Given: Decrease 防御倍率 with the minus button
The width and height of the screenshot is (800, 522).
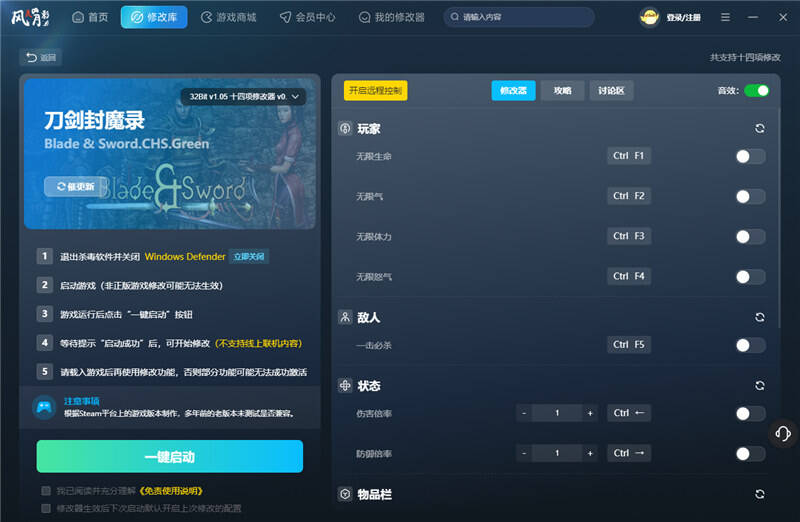Looking at the screenshot, I should [524, 454].
